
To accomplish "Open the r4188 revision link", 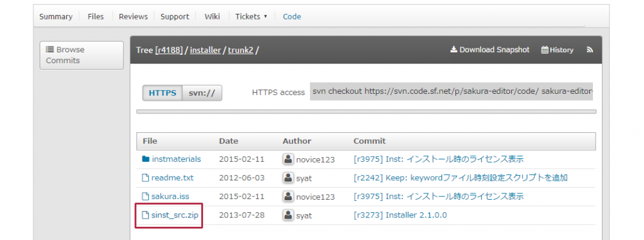I will [169, 50].
